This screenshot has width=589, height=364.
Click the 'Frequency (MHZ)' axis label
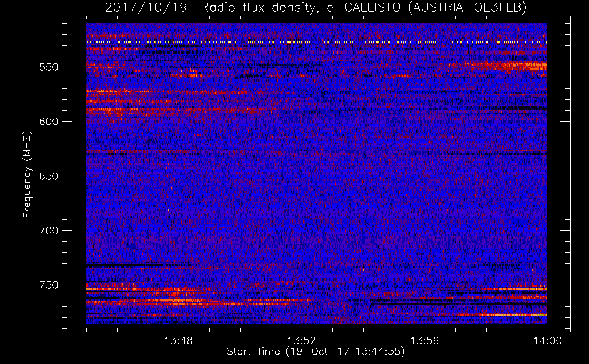click(28, 174)
